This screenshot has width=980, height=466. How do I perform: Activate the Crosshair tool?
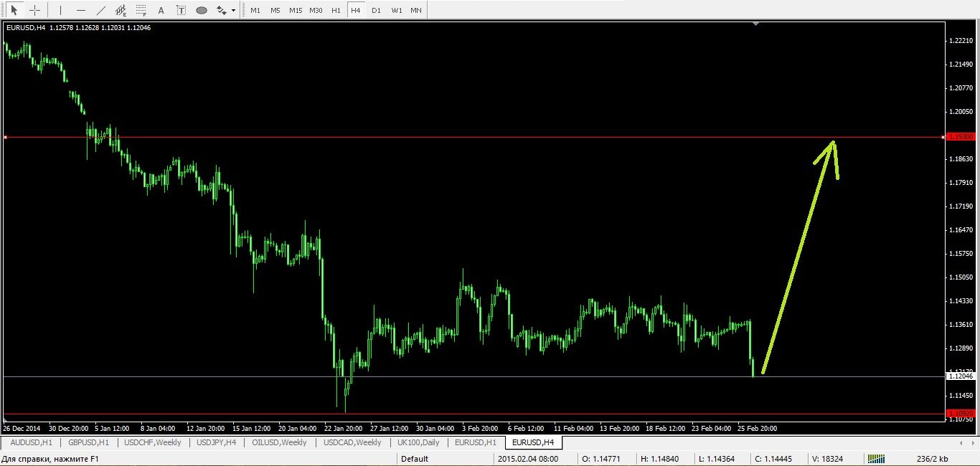(34, 11)
